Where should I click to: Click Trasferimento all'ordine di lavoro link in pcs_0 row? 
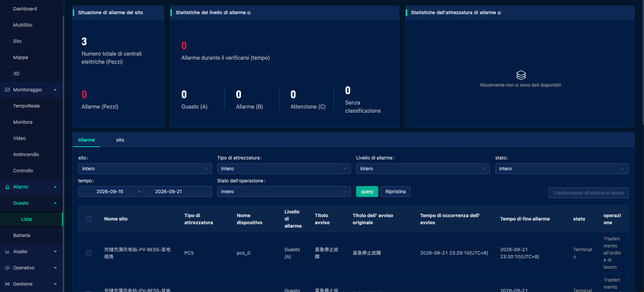(612, 253)
